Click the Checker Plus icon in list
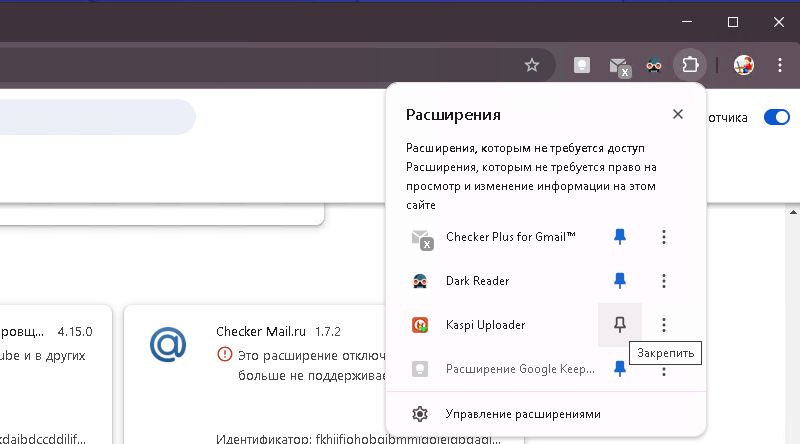800x444 pixels. point(422,239)
